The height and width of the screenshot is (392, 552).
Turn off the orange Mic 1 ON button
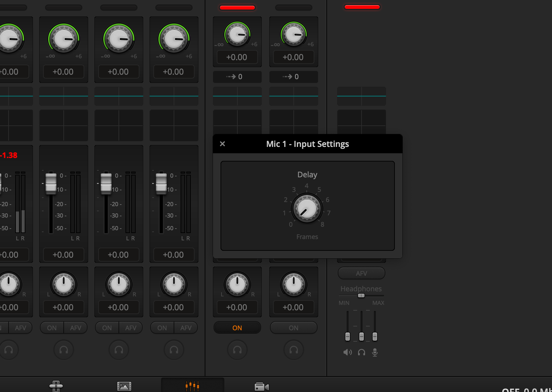tap(237, 328)
